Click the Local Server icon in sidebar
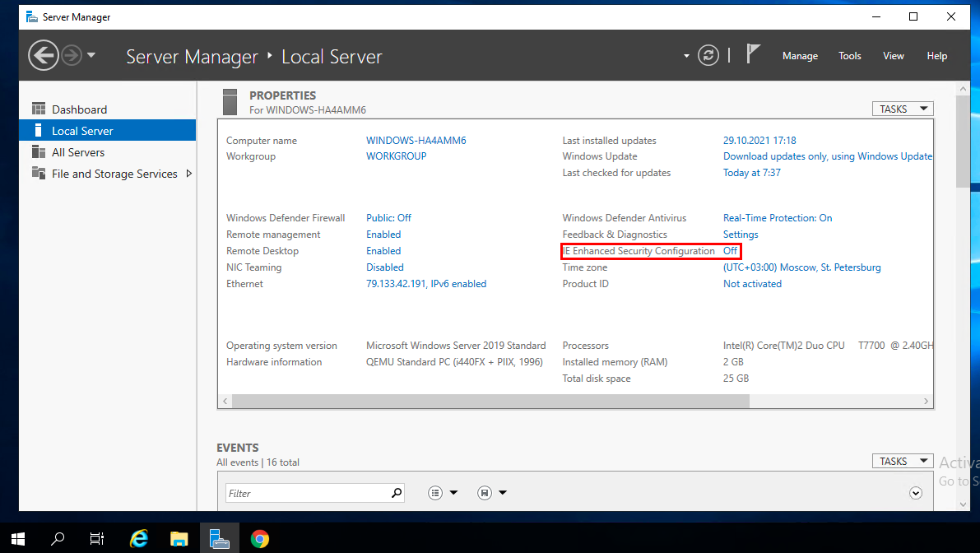 click(x=38, y=130)
